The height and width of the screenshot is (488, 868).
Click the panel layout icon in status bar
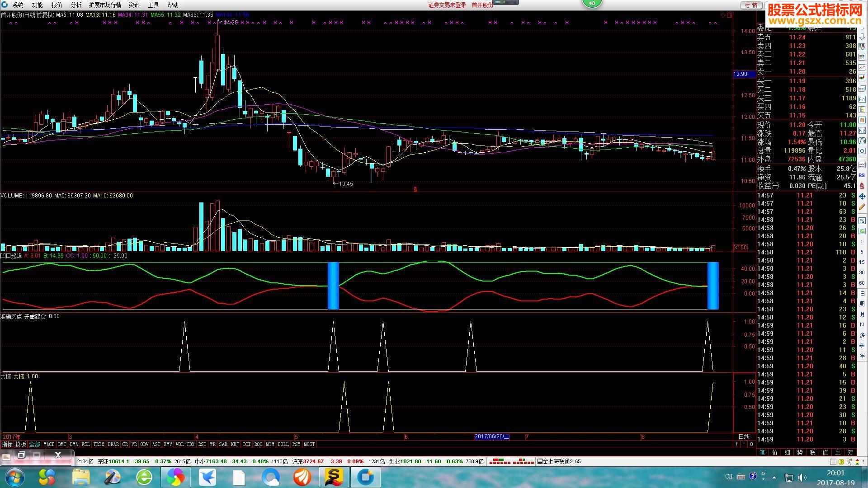point(833,462)
